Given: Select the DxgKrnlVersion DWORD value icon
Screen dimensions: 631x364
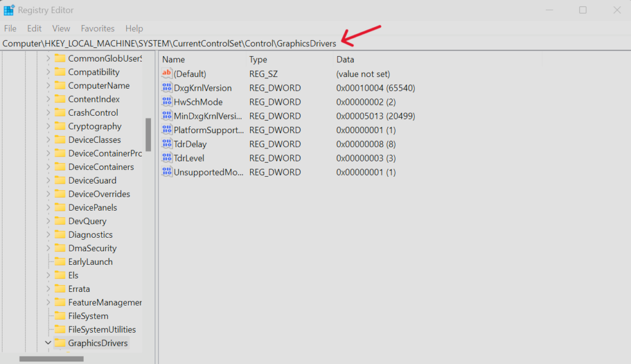Looking at the screenshot, I should tap(166, 87).
